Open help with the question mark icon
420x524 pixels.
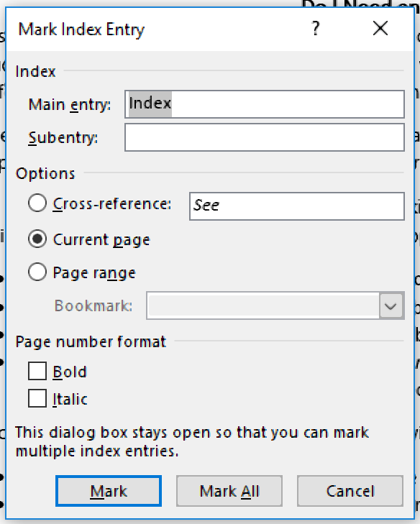[x=315, y=29]
